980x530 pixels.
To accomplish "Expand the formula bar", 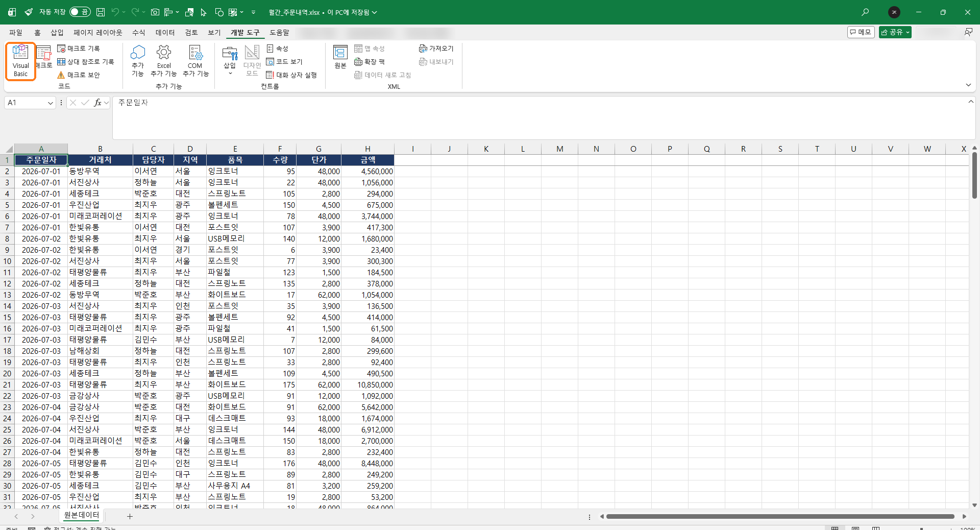I will pos(971,102).
